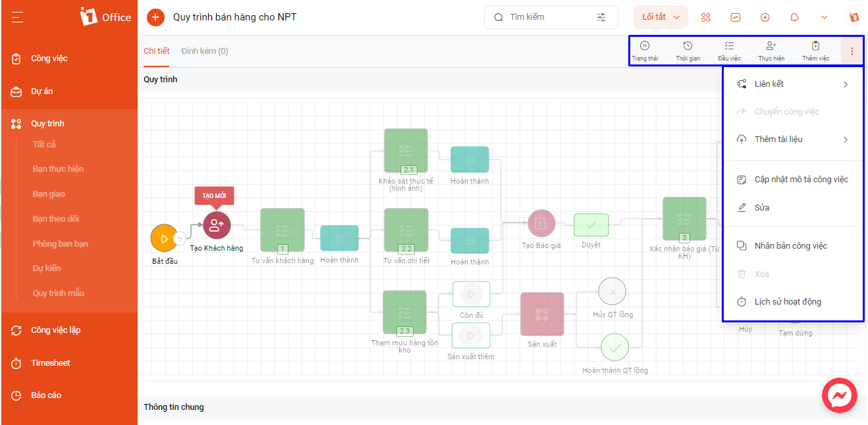This screenshot has width=868, height=425.
Task: Click the orange plus add button
Action: click(155, 17)
